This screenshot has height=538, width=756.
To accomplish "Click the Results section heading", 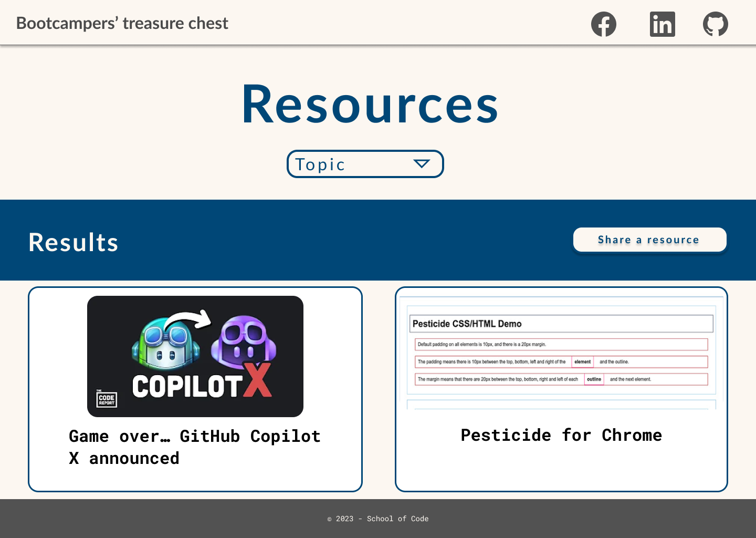I will 73,242.
